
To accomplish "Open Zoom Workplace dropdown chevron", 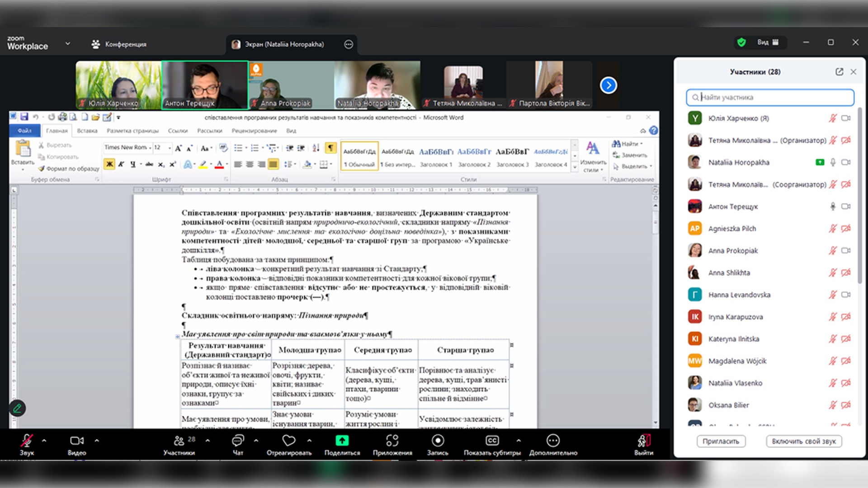I will pyautogui.click(x=68, y=44).
